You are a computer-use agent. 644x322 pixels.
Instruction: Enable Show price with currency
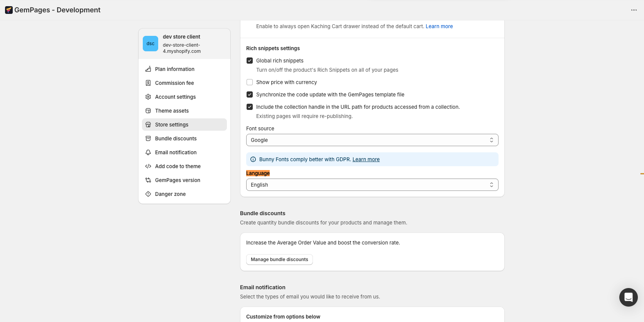pos(250,82)
